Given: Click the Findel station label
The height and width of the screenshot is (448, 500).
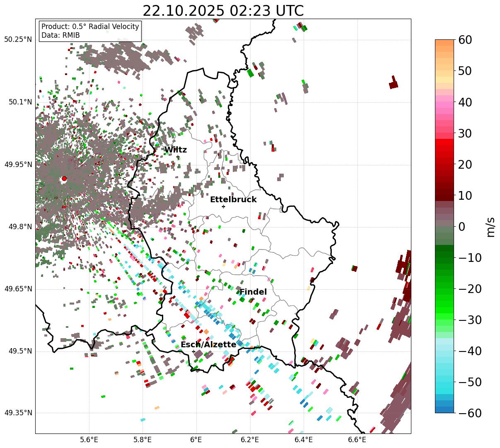Looking at the screenshot, I should pos(253,292).
